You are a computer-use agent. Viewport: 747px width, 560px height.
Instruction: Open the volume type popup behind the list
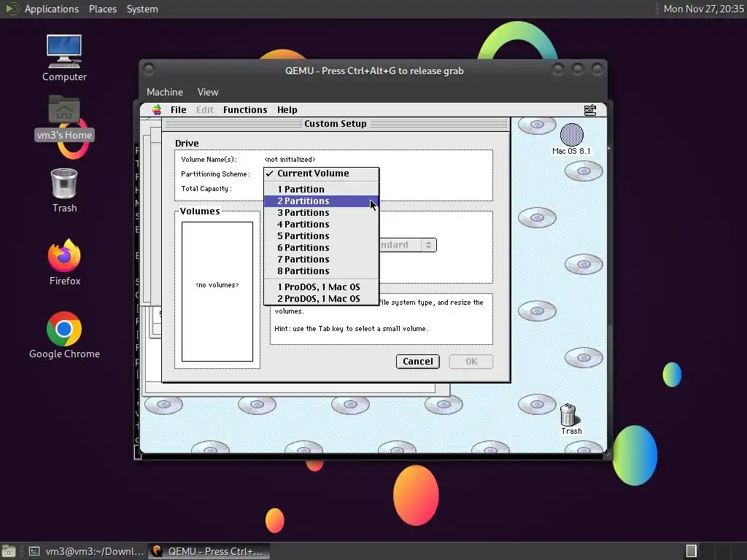pyautogui.click(x=408, y=245)
